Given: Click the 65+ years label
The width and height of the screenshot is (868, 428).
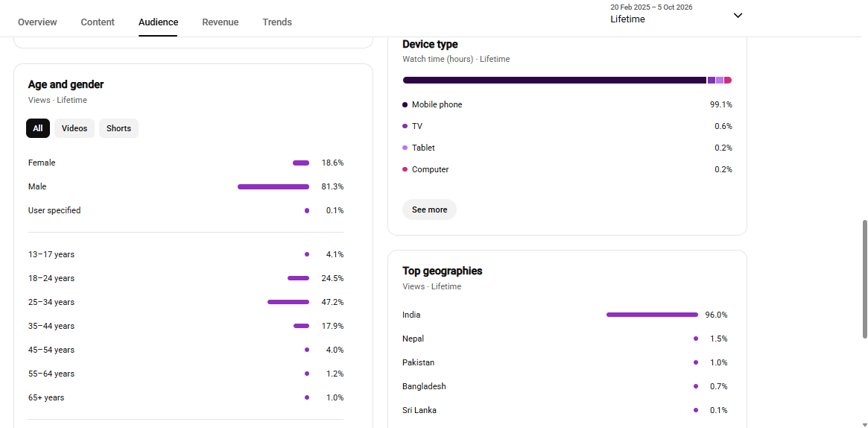Looking at the screenshot, I should pyautogui.click(x=46, y=397).
